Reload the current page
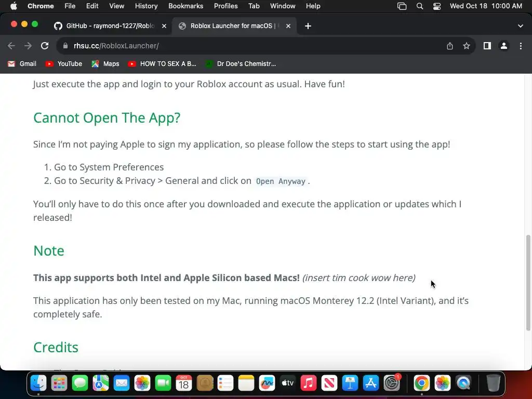532x399 pixels. tap(45, 46)
